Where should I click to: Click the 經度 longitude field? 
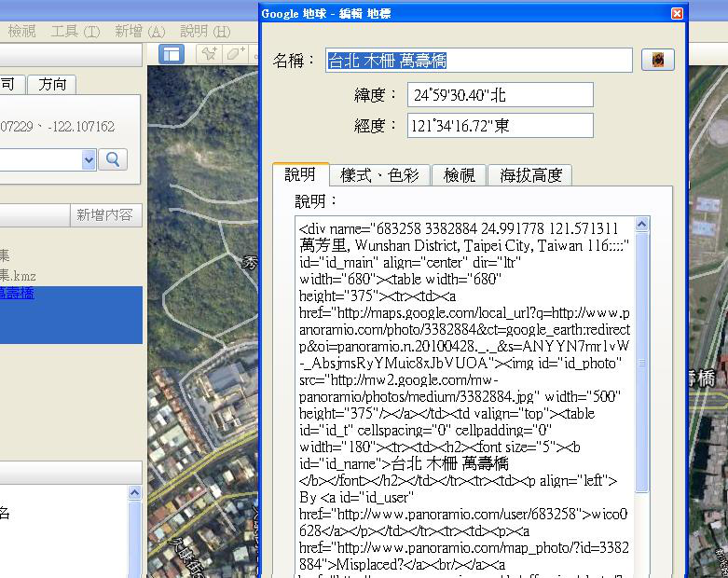pyautogui.click(x=500, y=125)
